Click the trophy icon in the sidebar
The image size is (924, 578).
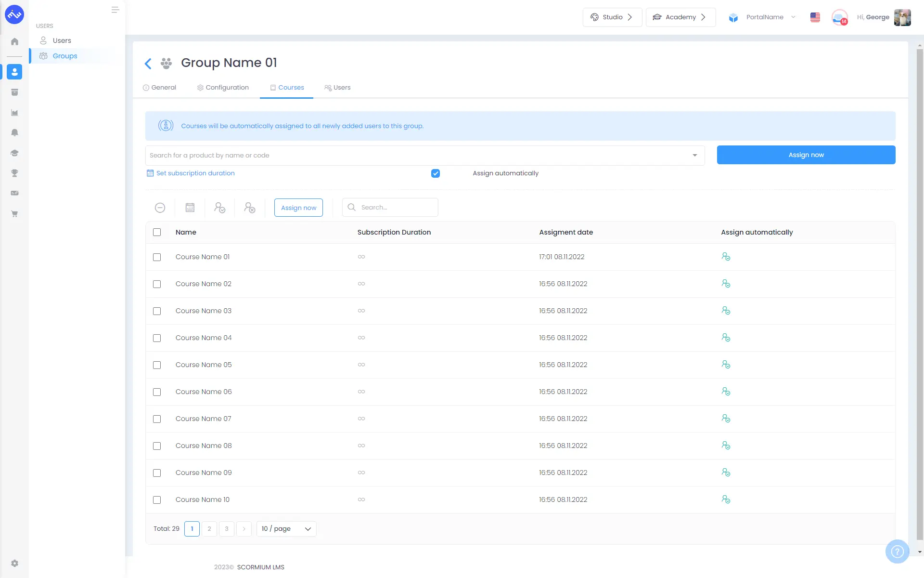pyautogui.click(x=14, y=173)
